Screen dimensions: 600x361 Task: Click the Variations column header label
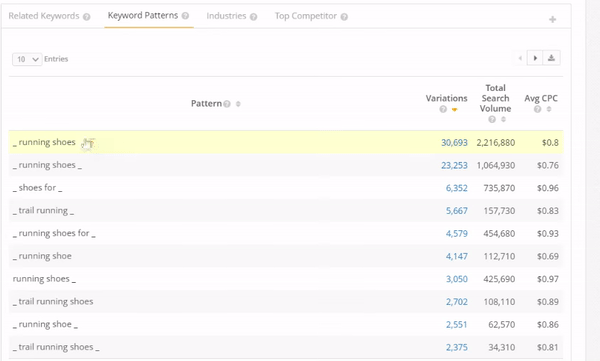[447, 99]
